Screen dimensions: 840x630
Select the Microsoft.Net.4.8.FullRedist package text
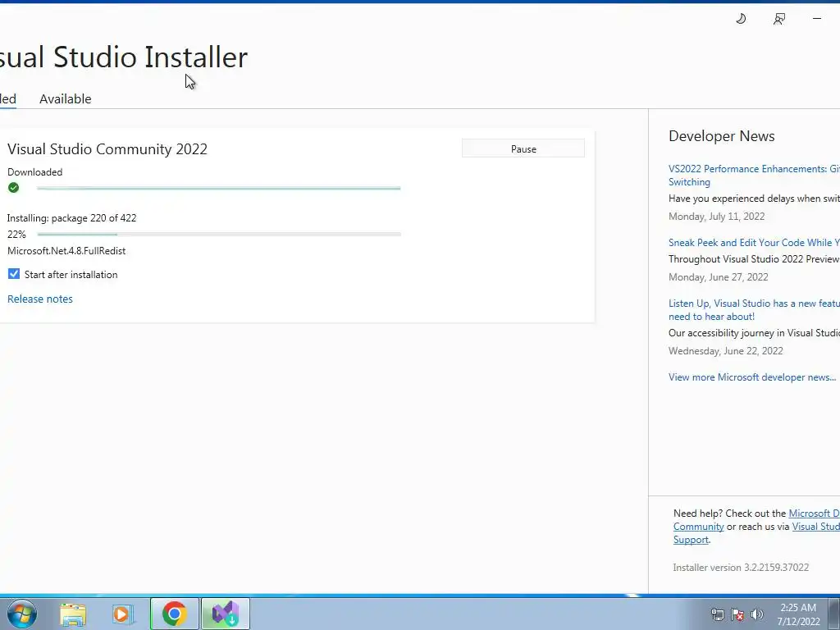(66, 251)
